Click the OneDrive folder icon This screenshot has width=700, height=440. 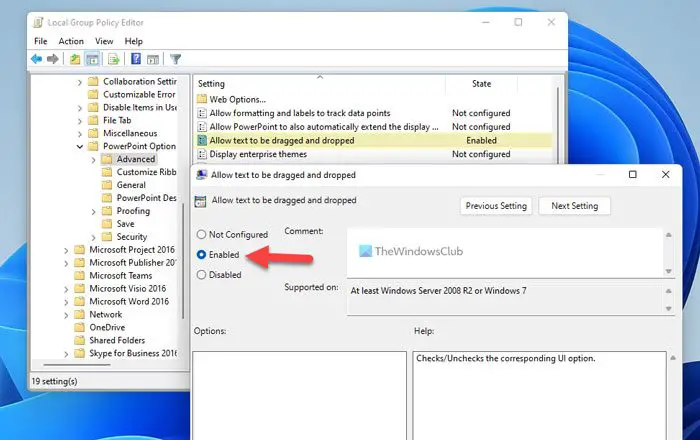click(x=79, y=327)
